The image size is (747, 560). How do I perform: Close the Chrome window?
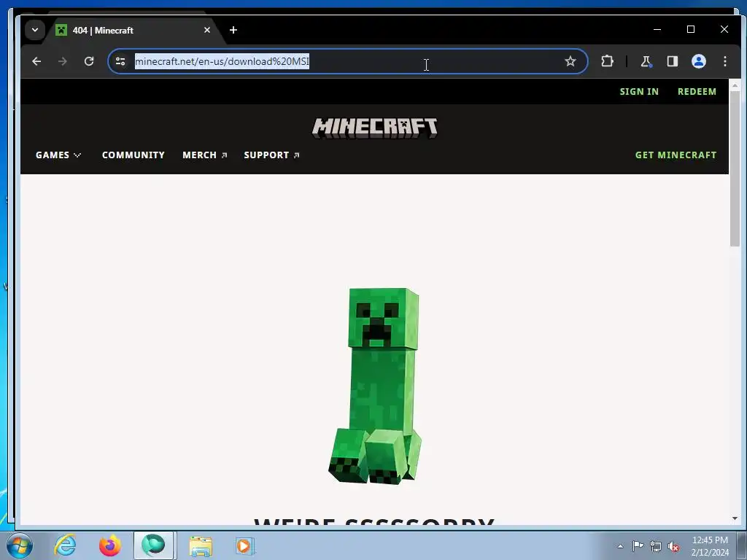tap(724, 29)
